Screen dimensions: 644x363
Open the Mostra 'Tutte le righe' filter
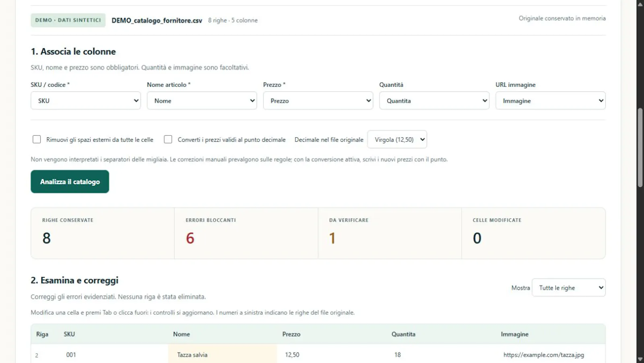coord(568,288)
